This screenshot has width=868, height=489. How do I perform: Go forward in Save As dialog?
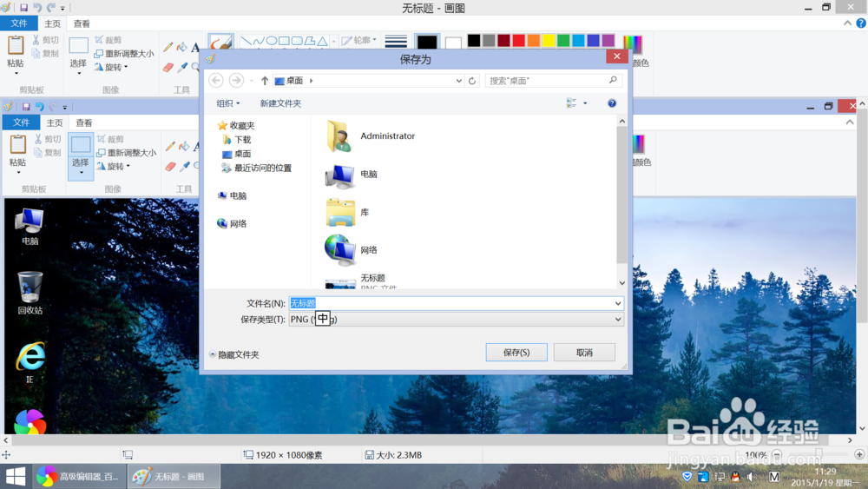tap(236, 80)
